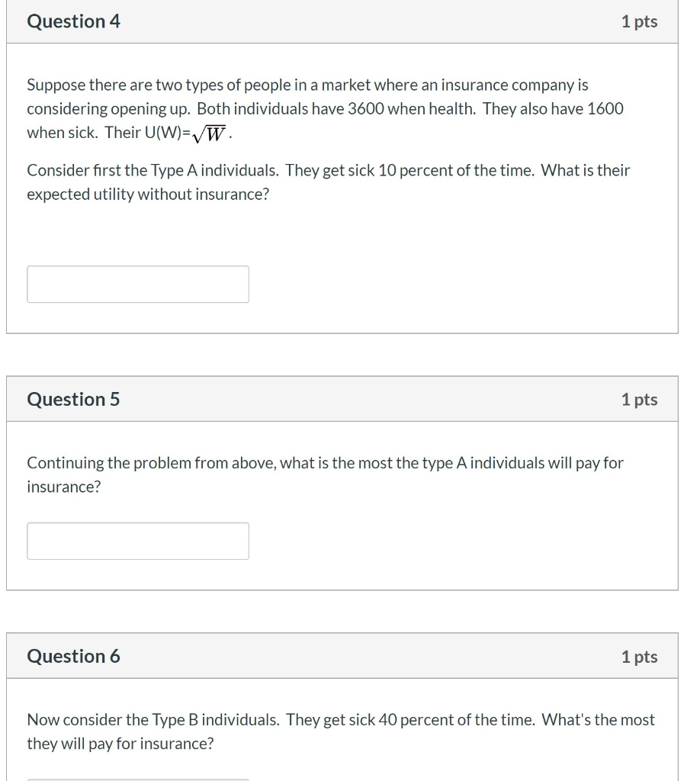
Task: Click the Question 5 heading
Action: coord(73,400)
